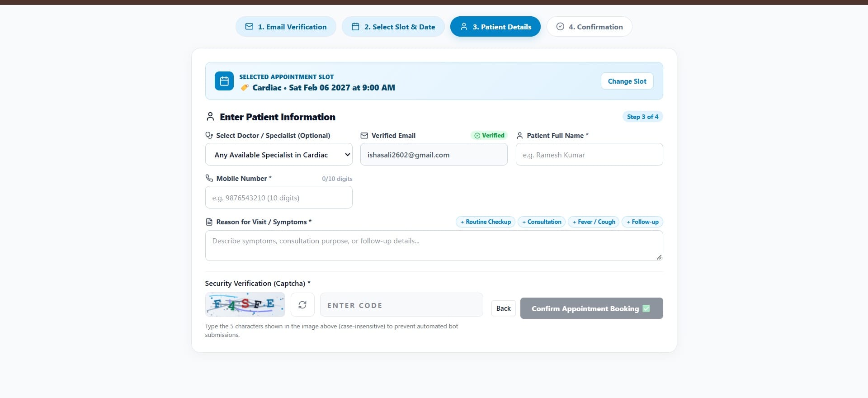Viewport: 868px width, 398px height.
Task: Click the ticket icon before Cardiac slot text
Action: [245, 87]
